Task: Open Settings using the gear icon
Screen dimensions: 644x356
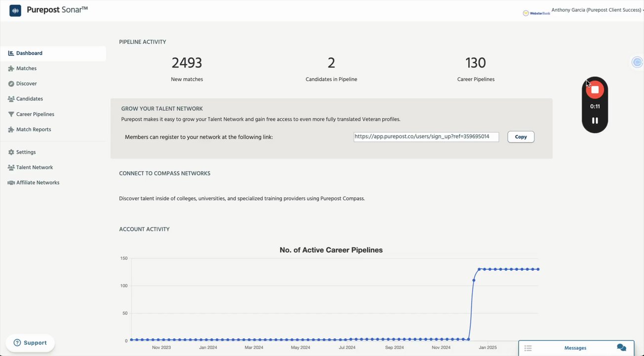Action: pos(11,152)
